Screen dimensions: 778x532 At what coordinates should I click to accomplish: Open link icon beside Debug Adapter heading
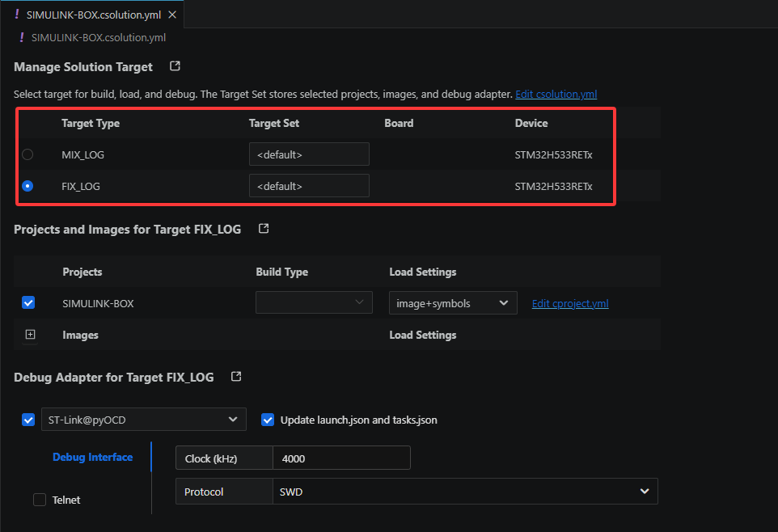pyautogui.click(x=236, y=376)
